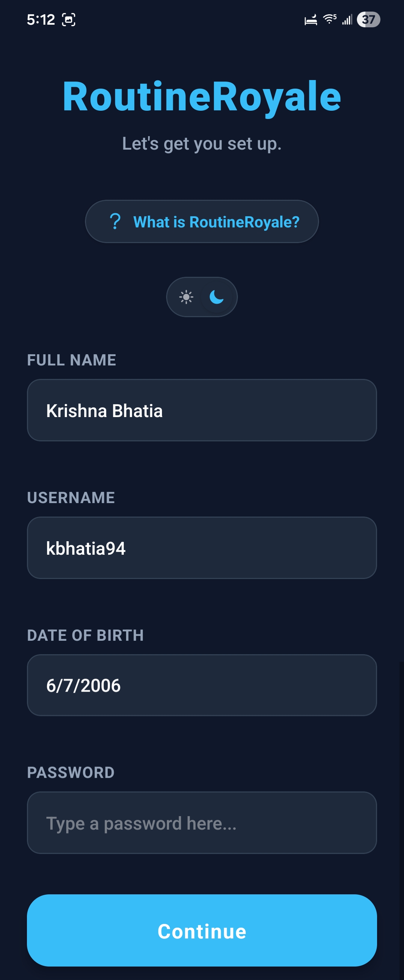Tap the Wi-Fi status icon
404x980 pixels.
click(x=330, y=19)
